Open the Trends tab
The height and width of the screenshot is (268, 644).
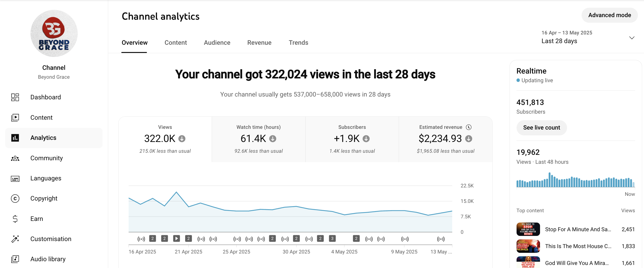(298, 43)
